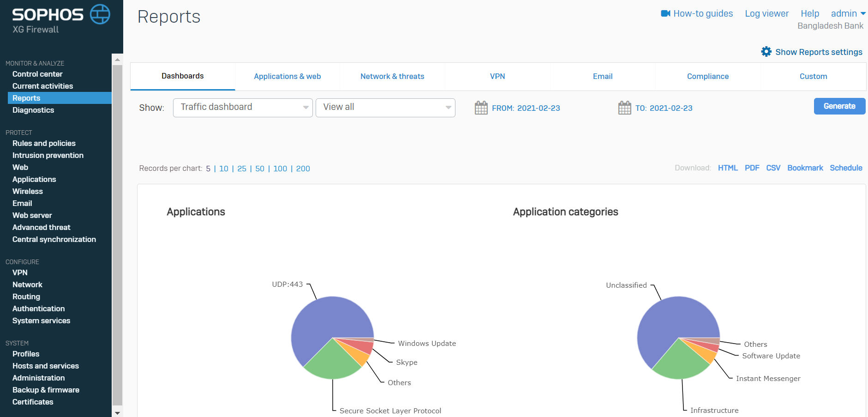Click the green Infrastructure pie slice

pos(680,363)
